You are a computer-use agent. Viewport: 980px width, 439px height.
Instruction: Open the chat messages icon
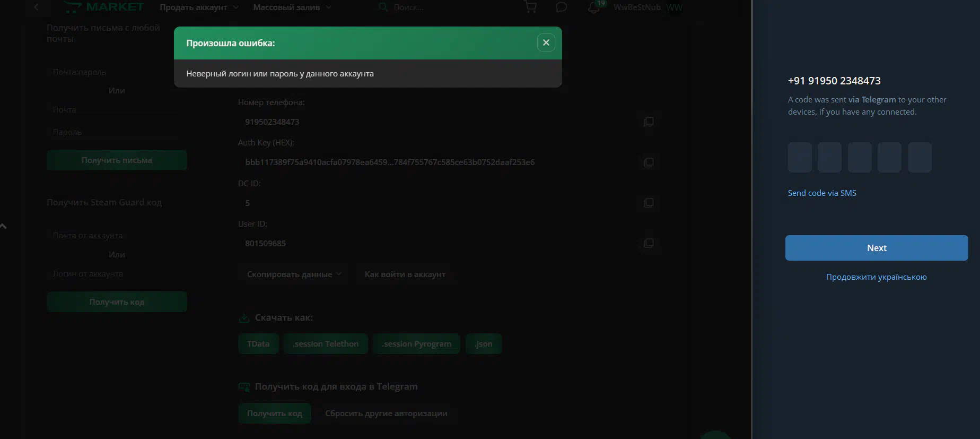(x=561, y=7)
